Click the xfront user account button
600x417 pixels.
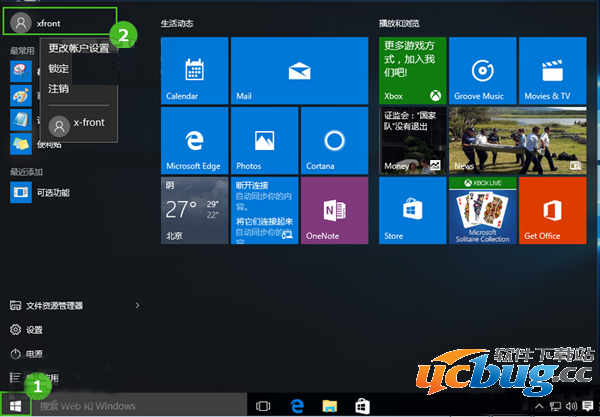(x=59, y=23)
